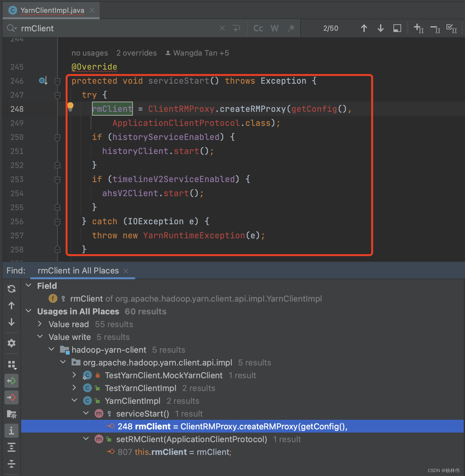
Task: Click the @Override annotation
Action: pos(94,67)
